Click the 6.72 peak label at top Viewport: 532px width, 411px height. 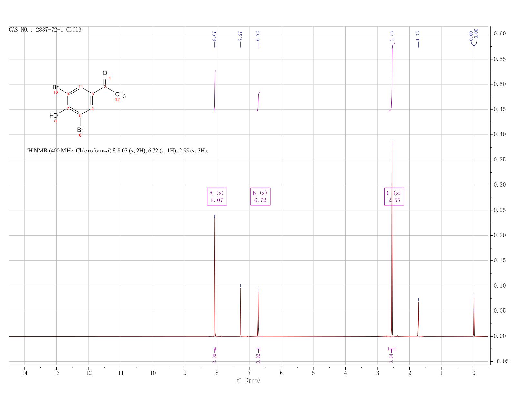click(x=258, y=36)
